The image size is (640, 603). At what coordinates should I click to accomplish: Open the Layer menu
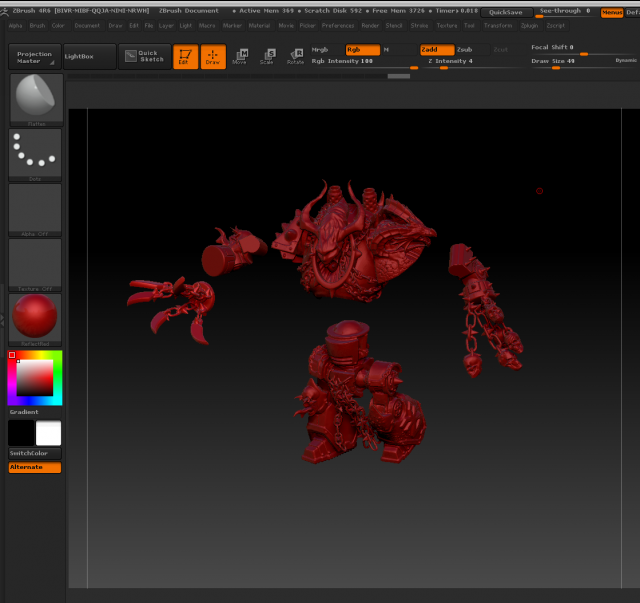coord(166,26)
